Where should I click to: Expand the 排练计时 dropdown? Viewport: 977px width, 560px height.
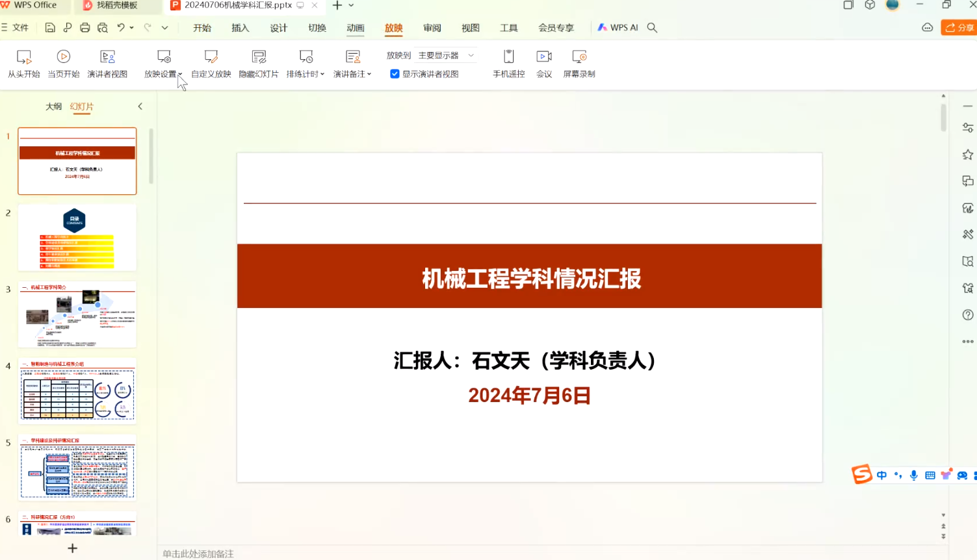pyautogui.click(x=322, y=75)
